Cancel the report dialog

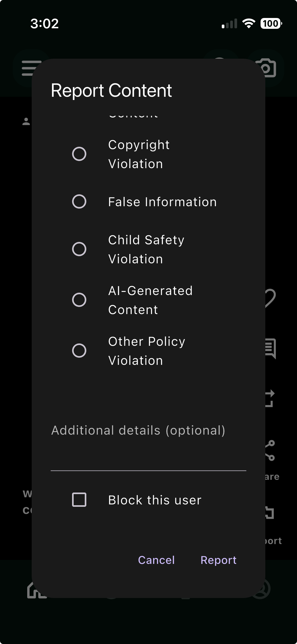pyautogui.click(x=156, y=560)
